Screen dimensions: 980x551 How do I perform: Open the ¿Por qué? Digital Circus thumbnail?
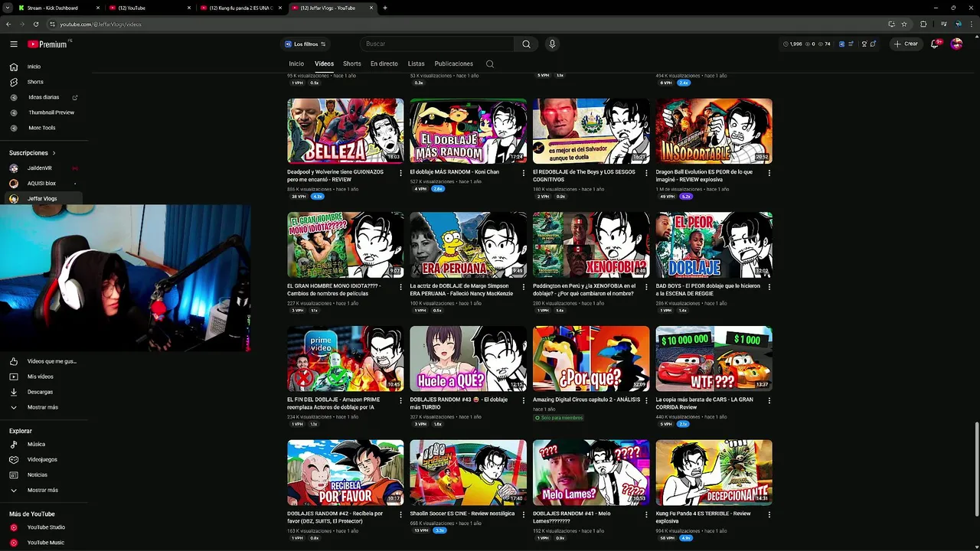[591, 359]
